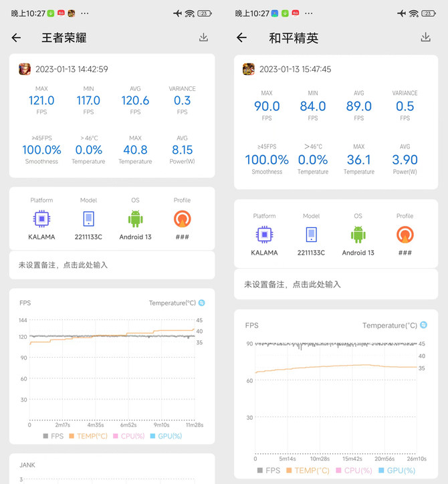The height and width of the screenshot is (484, 448).
Task: Tap the Android 13 robot icon in 和平精英
Action: click(358, 235)
